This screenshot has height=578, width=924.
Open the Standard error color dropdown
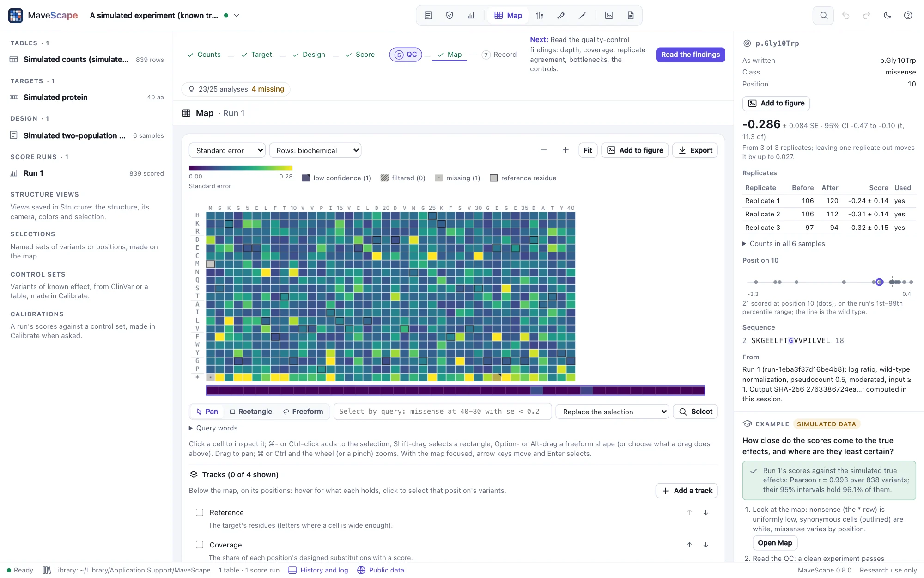click(x=227, y=150)
